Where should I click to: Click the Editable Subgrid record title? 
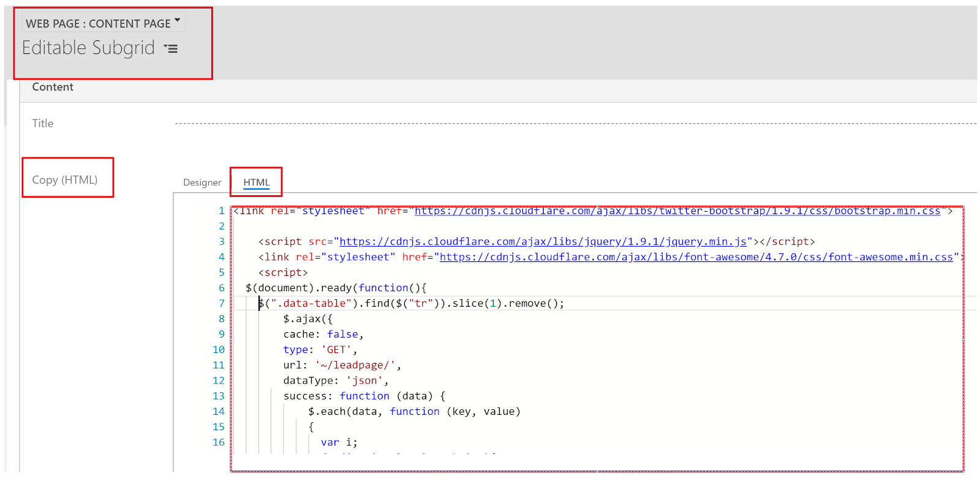(88, 48)
